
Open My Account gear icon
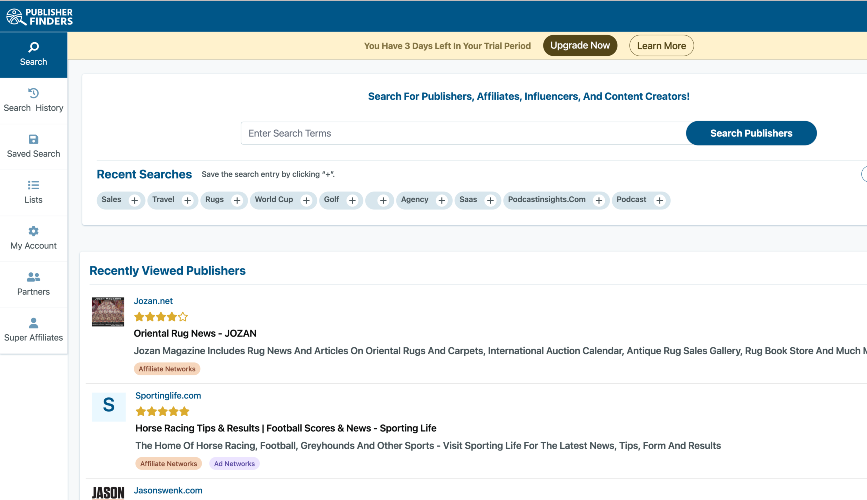pyautogui.click(x=33, y=232)
